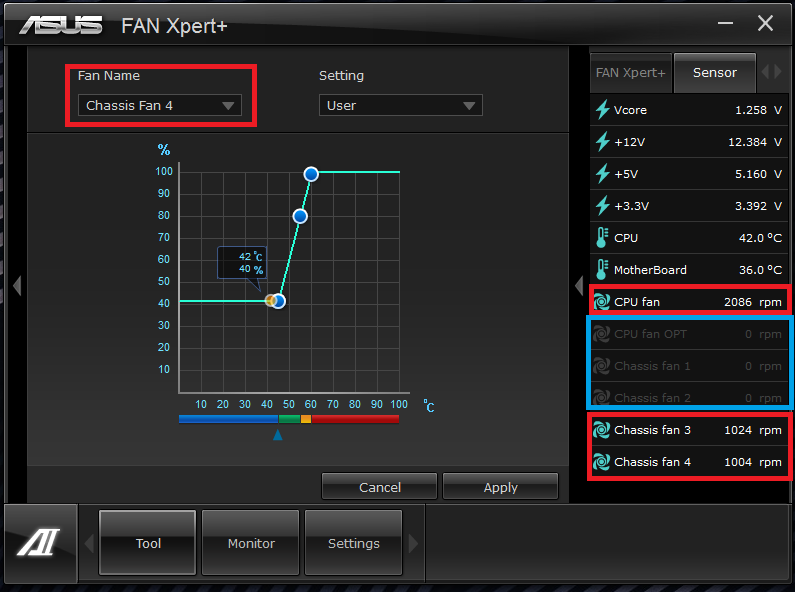Screen dimensions: 795x592
Task: Click the +12V 12.384 V reading
Action: pyautogui.click(x=755, y=142)
